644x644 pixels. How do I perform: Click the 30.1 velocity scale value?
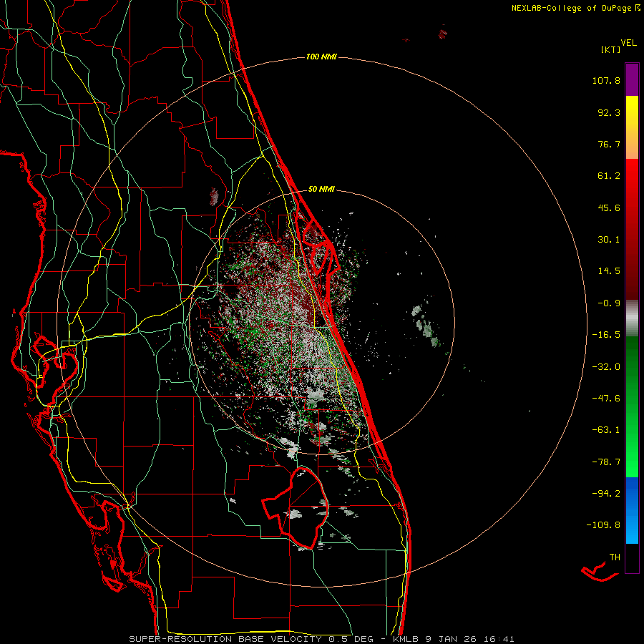point(609,240)
